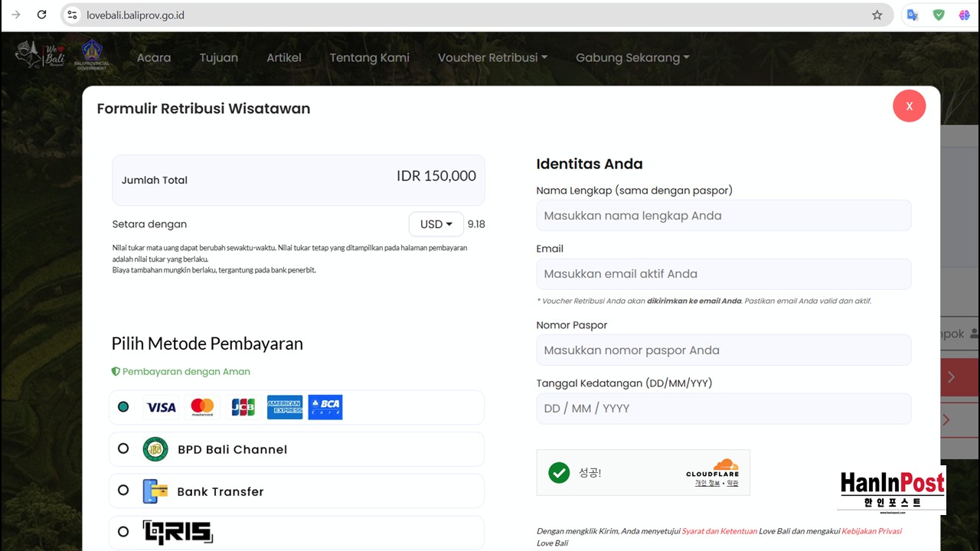Click the Bali Provincial Government emblem
The height and width of the screenshot is (551, 980).
point(91,55)
